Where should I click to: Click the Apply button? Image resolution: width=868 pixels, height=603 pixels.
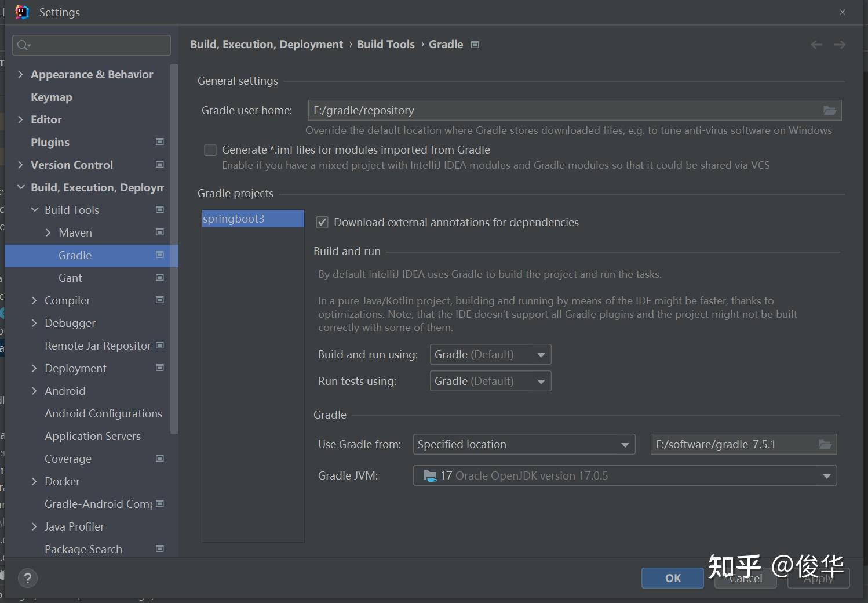pos(819,578)
